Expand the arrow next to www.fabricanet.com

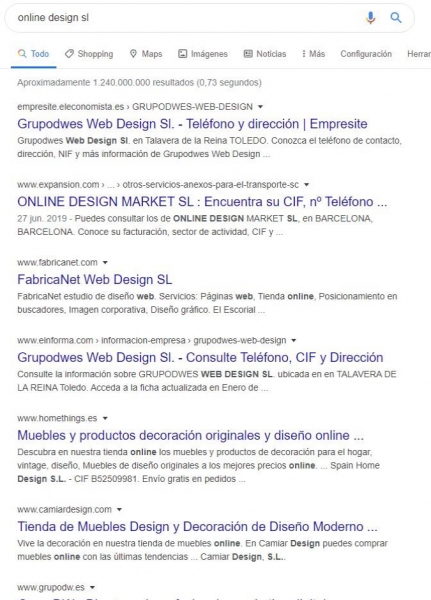pos(105,262)
